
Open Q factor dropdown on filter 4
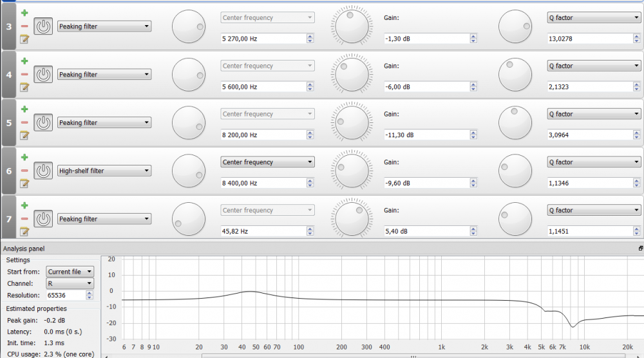click(593, 66)
